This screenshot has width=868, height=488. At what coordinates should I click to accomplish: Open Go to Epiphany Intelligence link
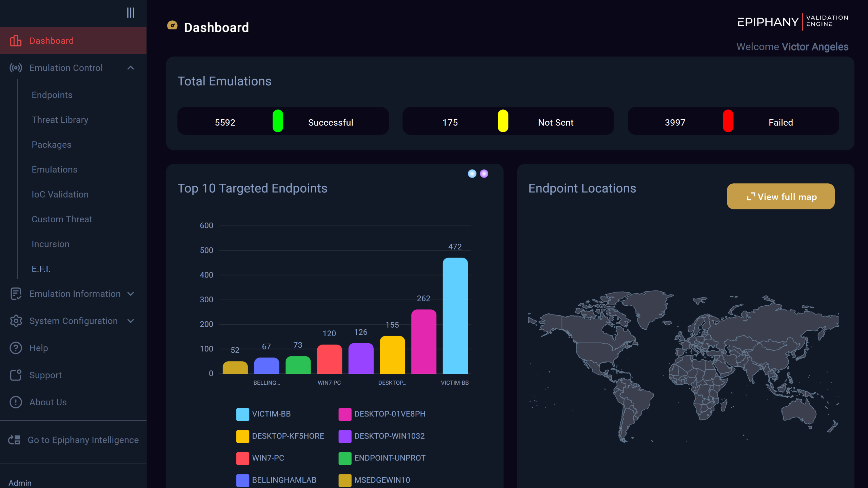pyautogui.click(x=83, y=440)
